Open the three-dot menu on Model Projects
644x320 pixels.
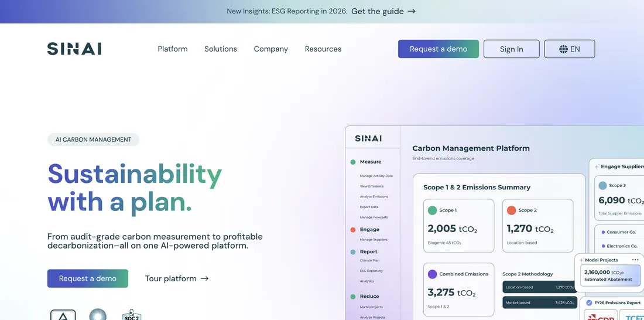coord(635,260)
